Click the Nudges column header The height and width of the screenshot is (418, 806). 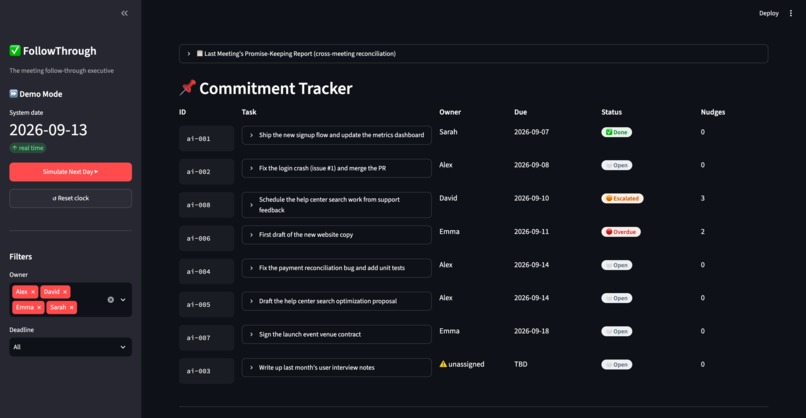[x=713, y=112]
